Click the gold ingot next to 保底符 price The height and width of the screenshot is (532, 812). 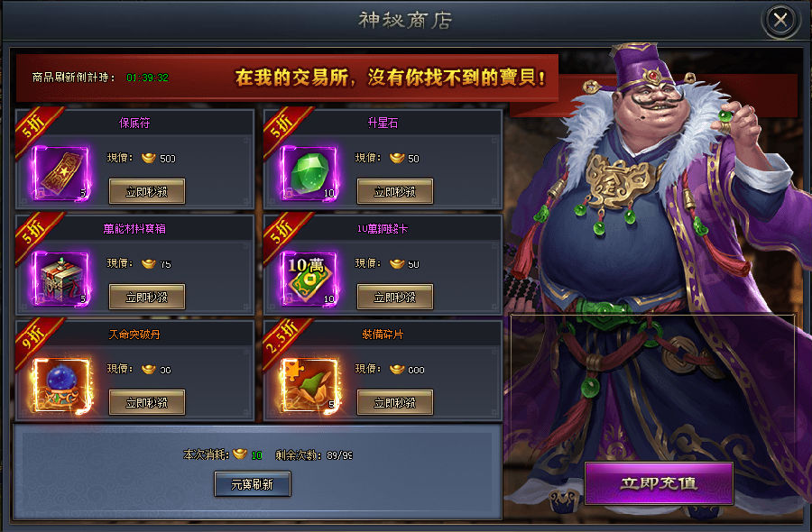(x=149, y=158)
